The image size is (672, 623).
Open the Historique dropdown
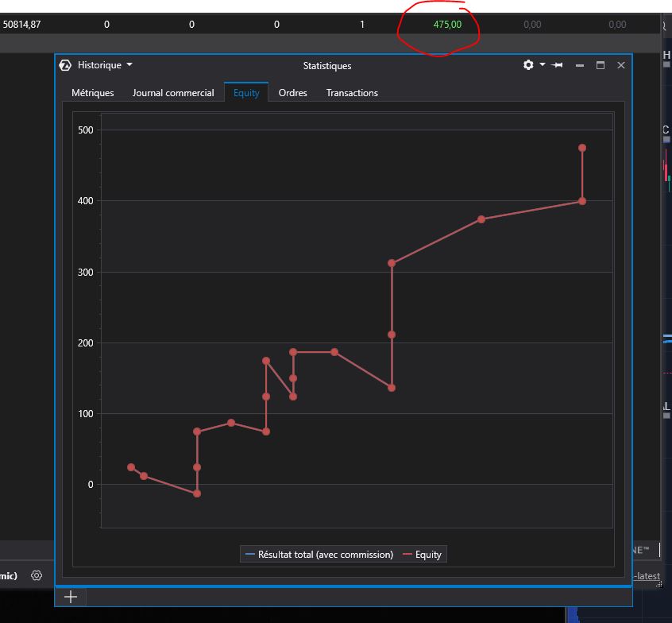(x=105, y=65)
